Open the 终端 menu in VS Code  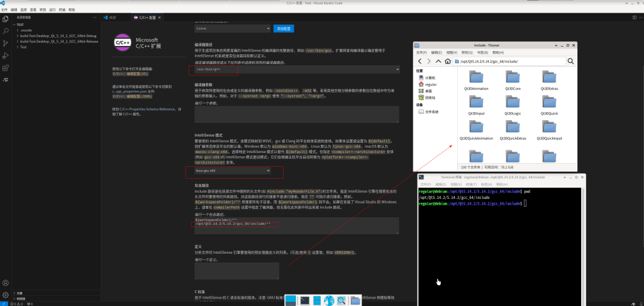62,10
